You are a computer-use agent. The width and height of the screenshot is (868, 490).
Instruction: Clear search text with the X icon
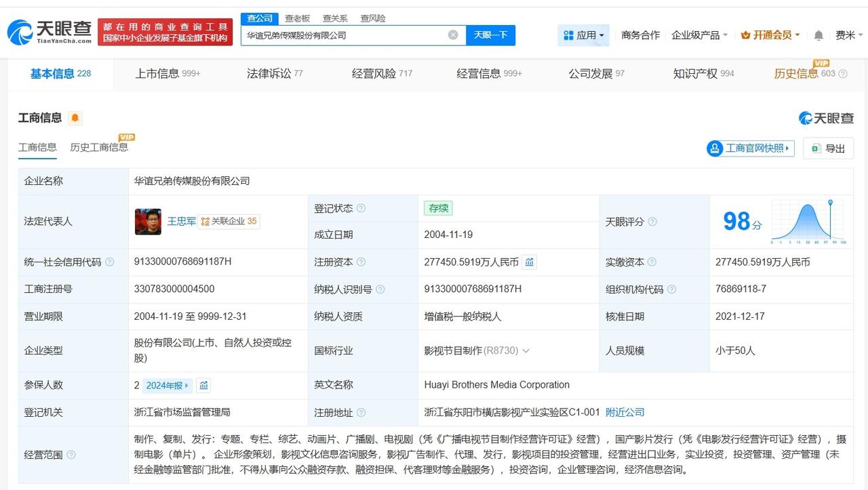pos(453,35)
